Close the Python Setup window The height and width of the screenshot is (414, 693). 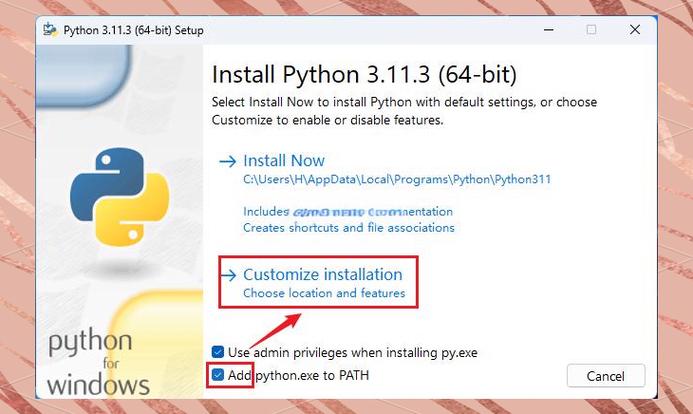pyautogui.click(x=635, y=30)
